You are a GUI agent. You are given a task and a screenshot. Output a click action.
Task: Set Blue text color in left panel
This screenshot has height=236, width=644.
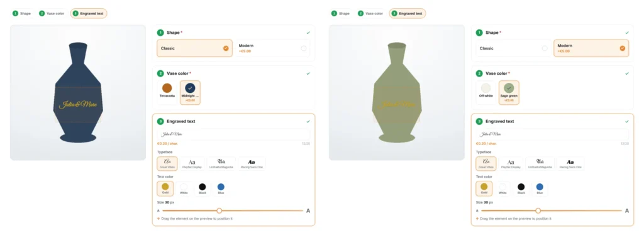tap(221, 188)
